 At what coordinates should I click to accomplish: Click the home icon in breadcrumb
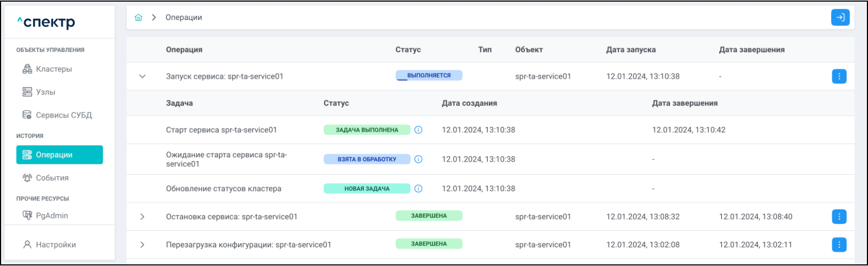(139, 17)
